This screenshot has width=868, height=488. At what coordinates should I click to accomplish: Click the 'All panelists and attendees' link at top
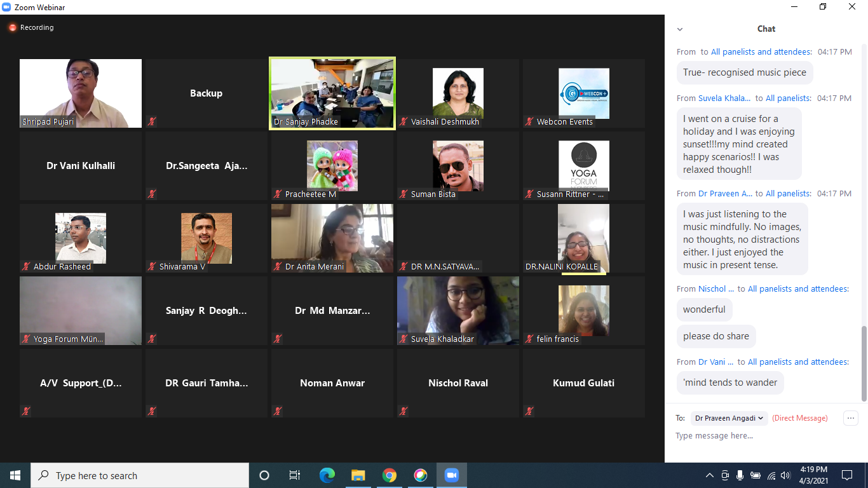(x=761, y=52)
